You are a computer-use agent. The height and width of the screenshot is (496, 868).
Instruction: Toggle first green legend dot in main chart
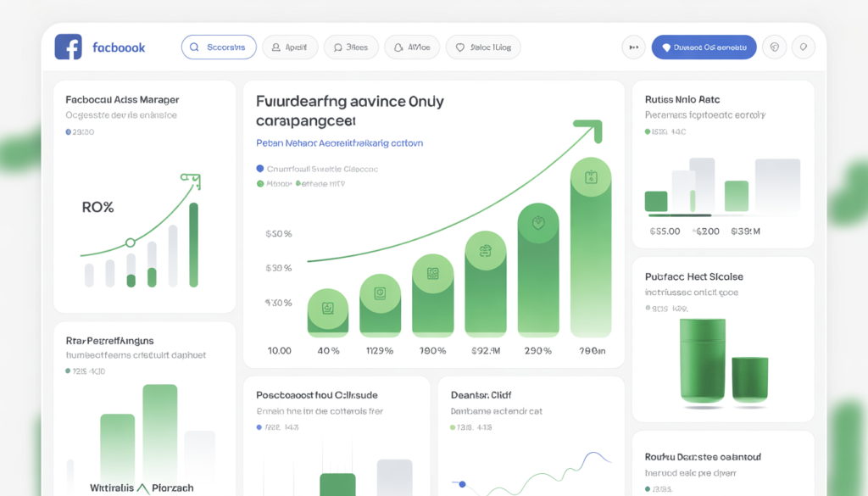pyautogui.click(x=260, y=182)
